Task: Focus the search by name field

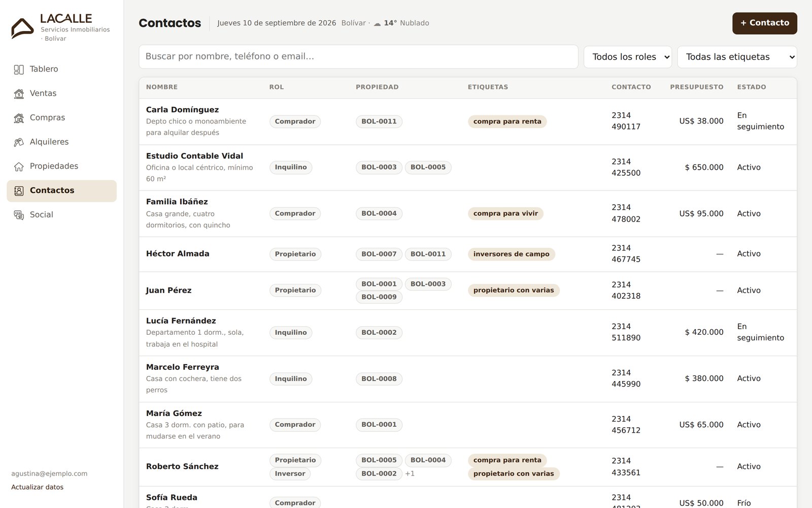Action: (x=358, y=56)
